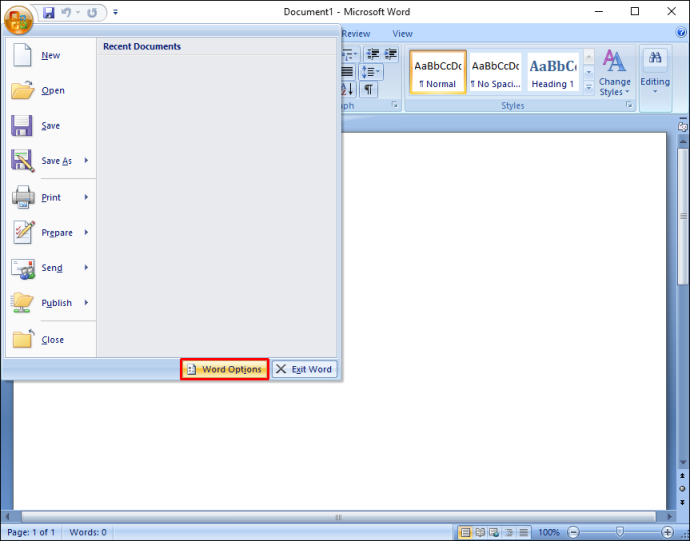
Task: Switch to Print Layout view
Action: tap(465, 533)
